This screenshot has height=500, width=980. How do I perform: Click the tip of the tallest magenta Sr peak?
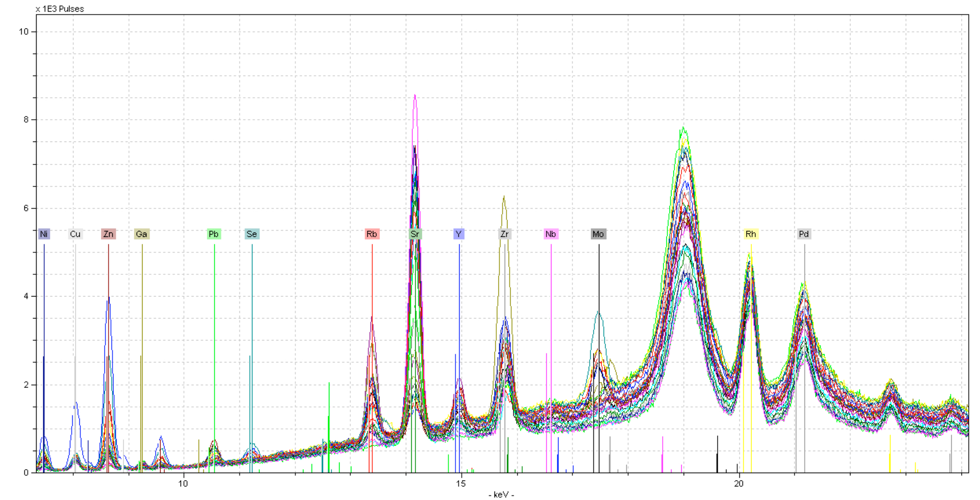pyautogui.click(x=415, y=95)
